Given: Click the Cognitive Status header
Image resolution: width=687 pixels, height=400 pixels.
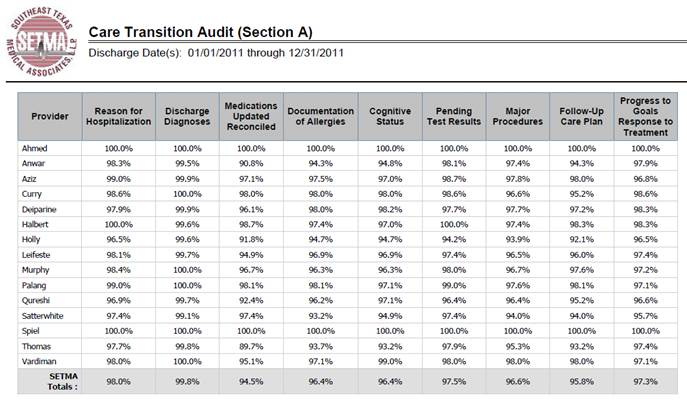Looking at the screenshot, I should pyautogui.click(x=390, y=117).
